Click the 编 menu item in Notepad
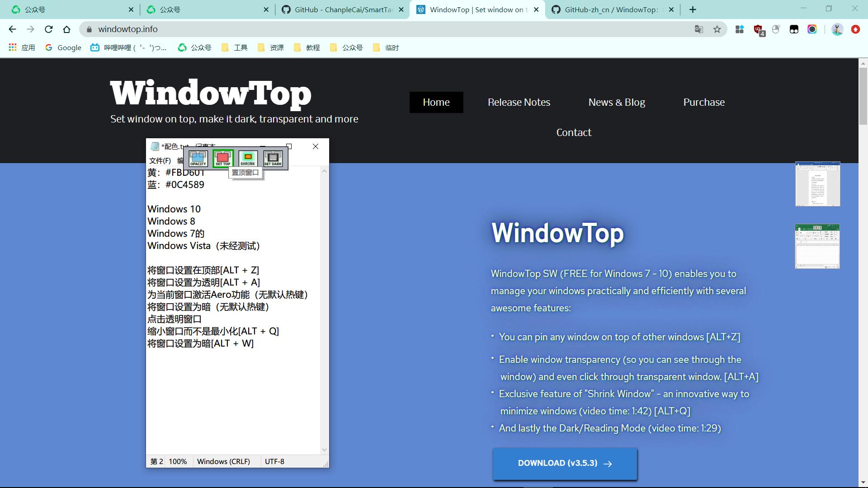The width and height of the screenshot is (868, 488). coord(183,160)
